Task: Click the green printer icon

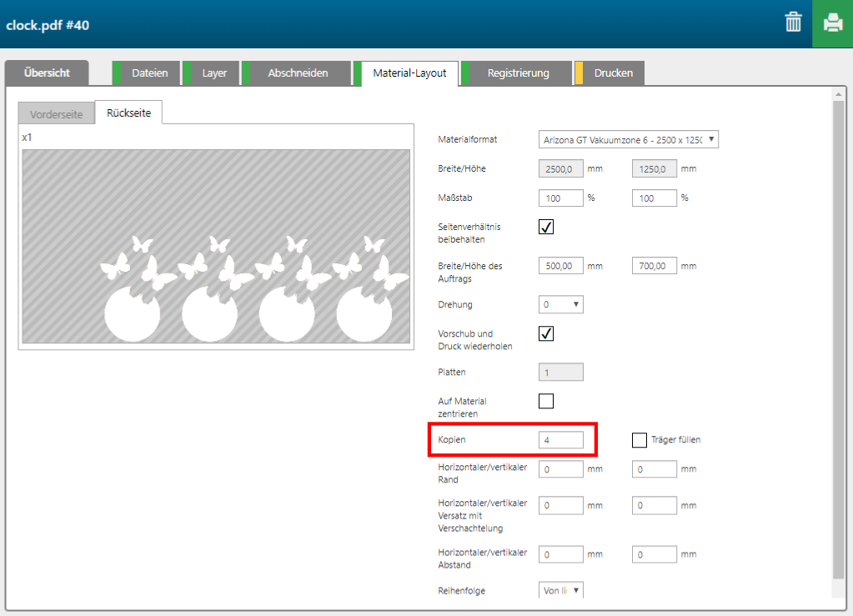Action: 832,23
